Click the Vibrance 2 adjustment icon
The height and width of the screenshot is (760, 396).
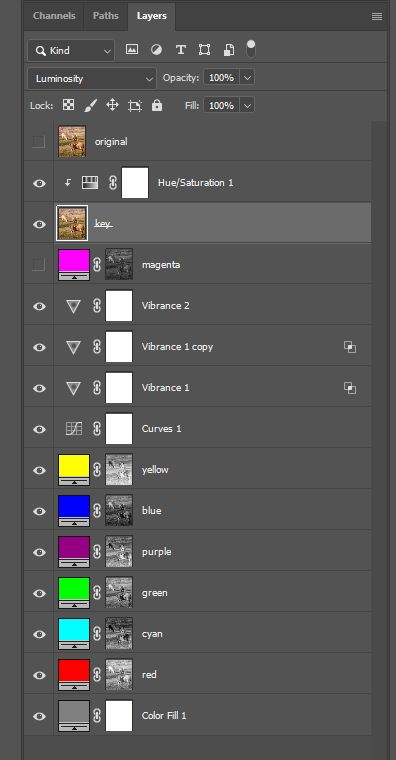73,306
